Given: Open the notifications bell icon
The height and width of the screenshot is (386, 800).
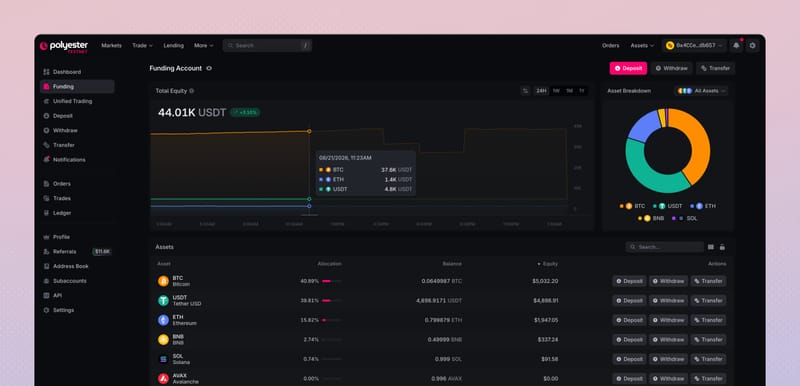Looking at the screenshot, I should coord(736,45).
